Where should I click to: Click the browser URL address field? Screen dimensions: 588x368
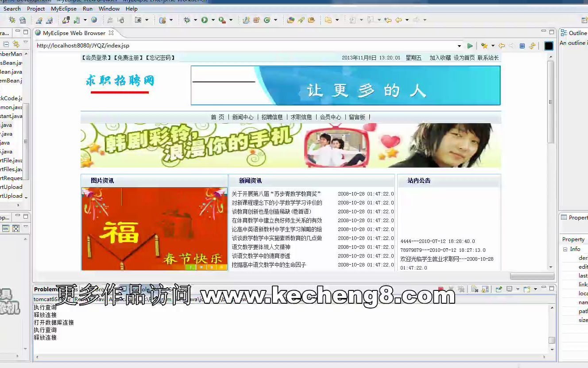coord(246,46)
